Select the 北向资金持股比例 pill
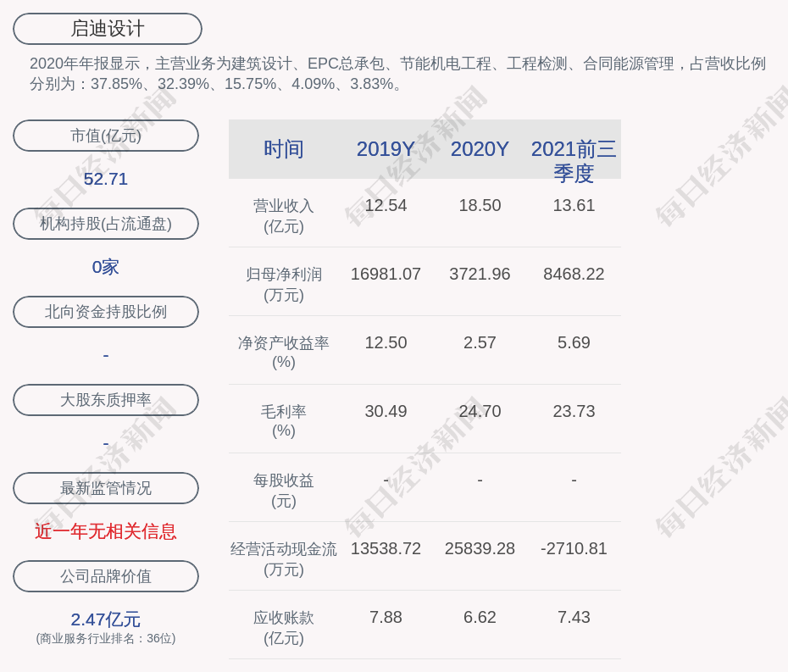788x672 pixels. (106, 312)
